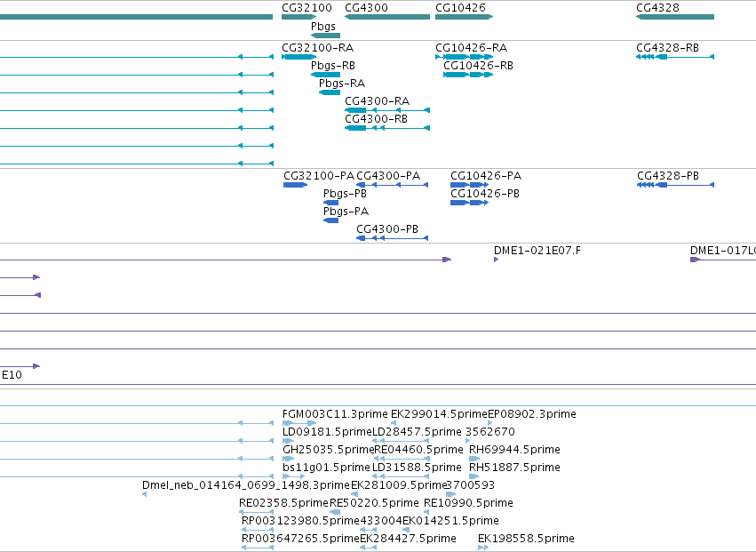Click the EK284427.5prime EST label
This screenshot has height=552, width=756.
408,539
